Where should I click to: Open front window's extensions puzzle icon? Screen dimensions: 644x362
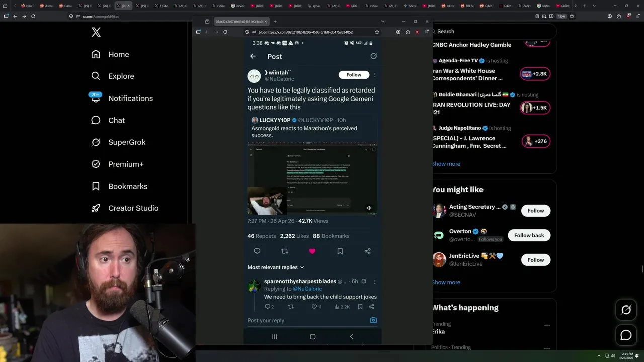pos(408,32)
